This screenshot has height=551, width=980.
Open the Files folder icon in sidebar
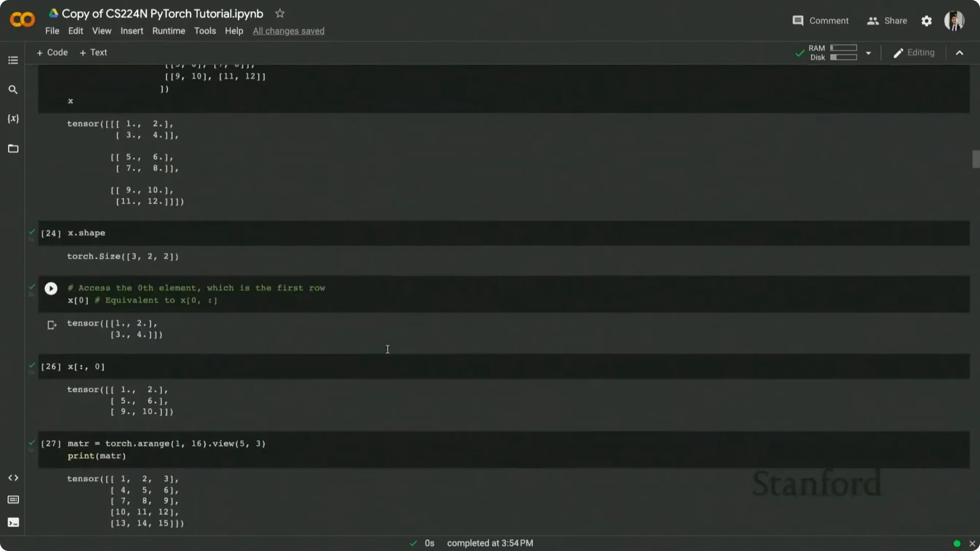pos(13,148)
